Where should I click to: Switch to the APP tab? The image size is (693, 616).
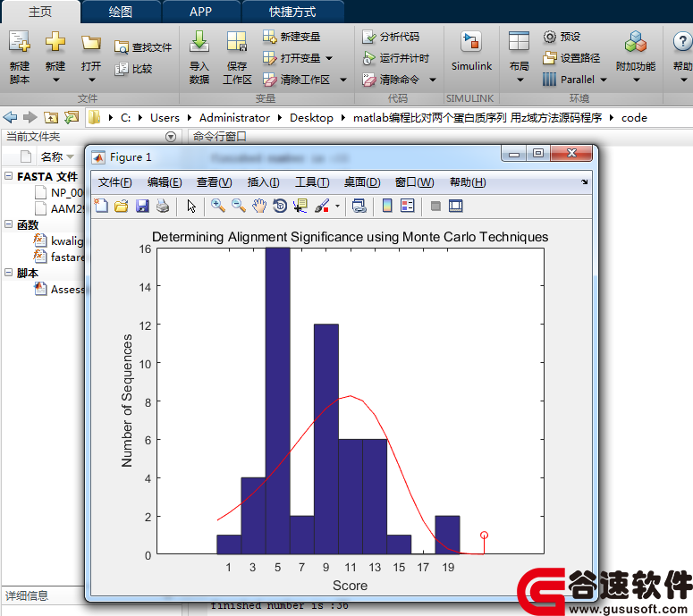click(200, 12)
